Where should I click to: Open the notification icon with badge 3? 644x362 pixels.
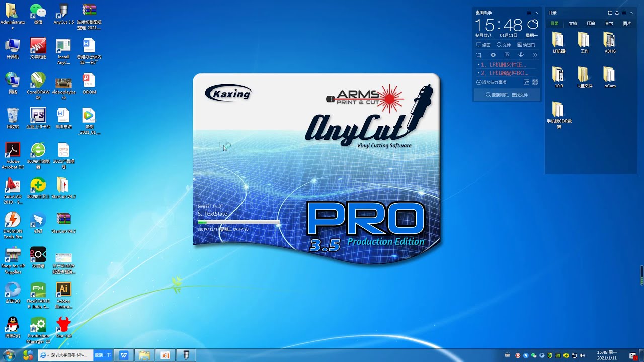coord(633,355)
